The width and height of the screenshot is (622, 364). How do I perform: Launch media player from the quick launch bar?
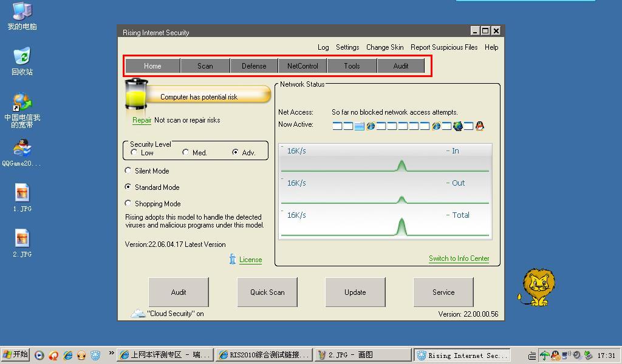(x=39, y=355)
